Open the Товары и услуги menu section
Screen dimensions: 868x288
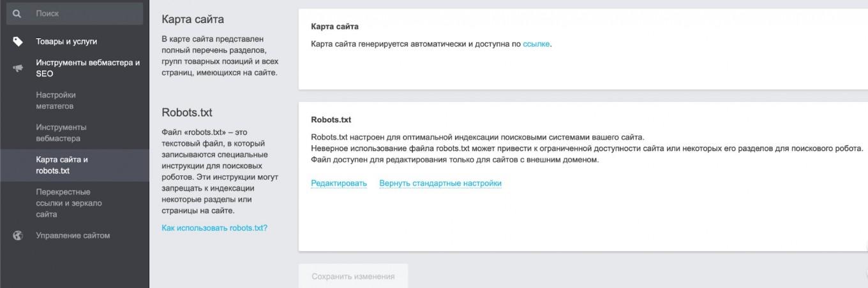(x=66, y=41)
